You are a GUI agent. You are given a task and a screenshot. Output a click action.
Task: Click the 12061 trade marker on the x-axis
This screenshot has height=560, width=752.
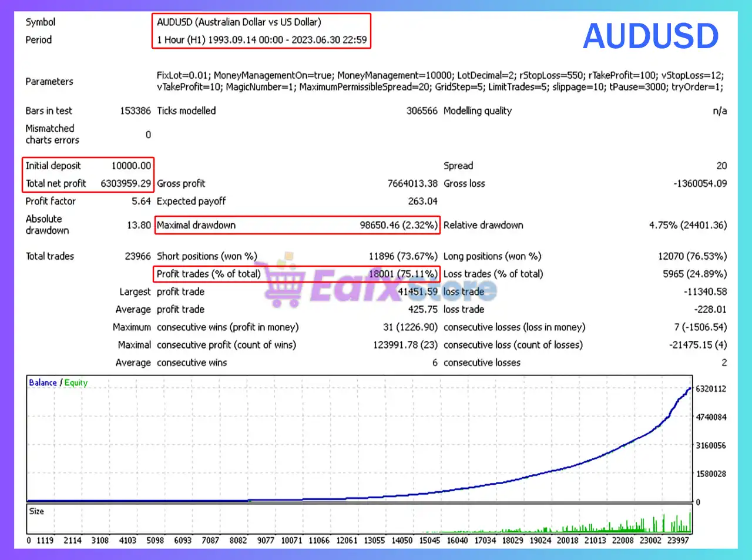click(x=347, y=540)
